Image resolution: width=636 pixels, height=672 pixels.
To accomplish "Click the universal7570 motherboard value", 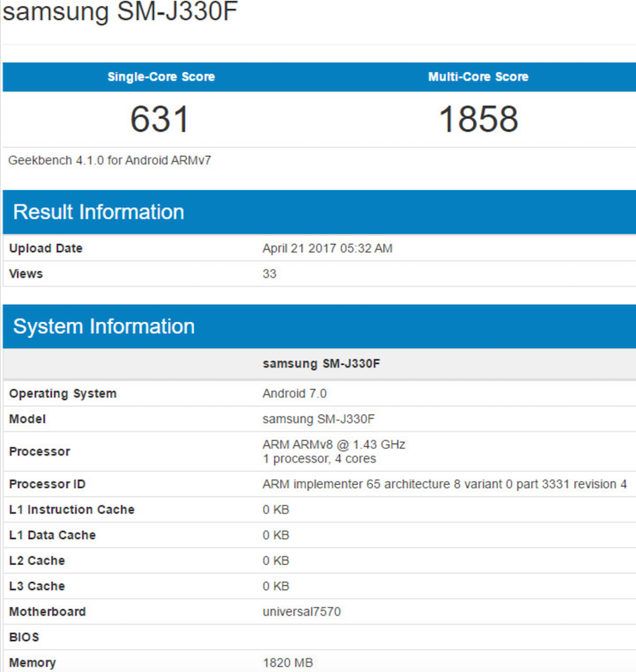I will [x=302, y=612].
